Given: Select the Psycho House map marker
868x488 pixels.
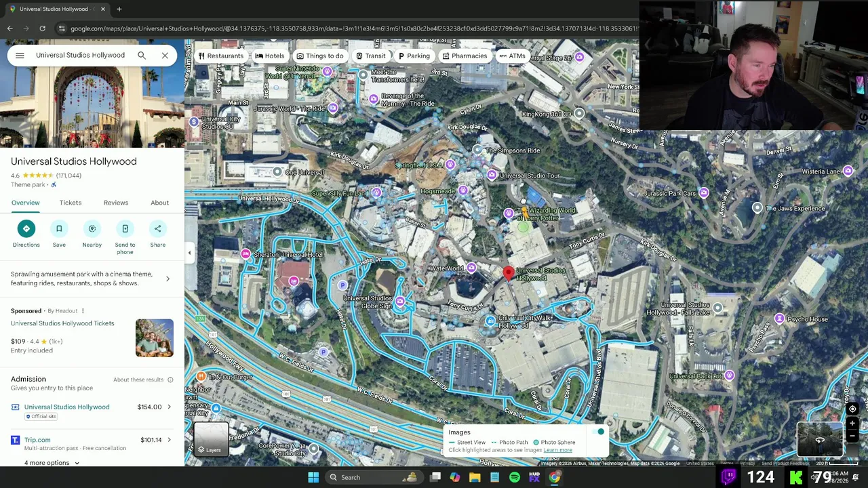Looking at the screenshot, I should (780, 319).
